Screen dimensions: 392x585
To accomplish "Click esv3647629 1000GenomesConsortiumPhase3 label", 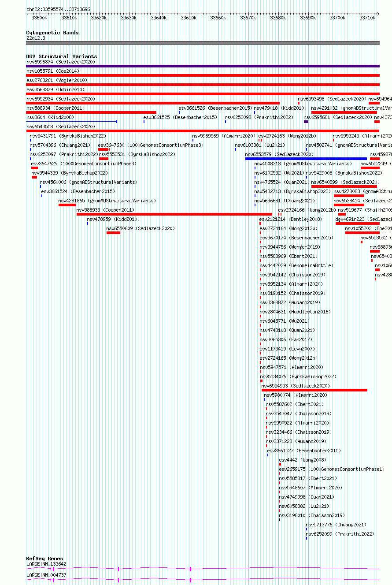I will tap(84, 164).
